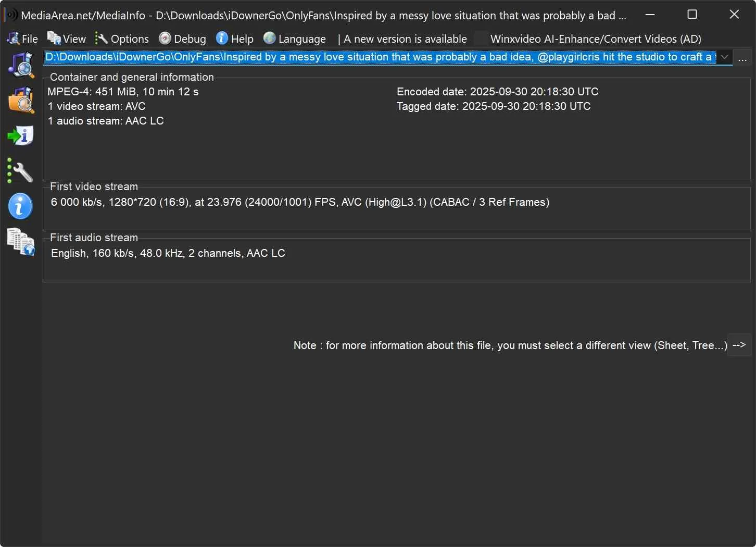Click the Open Folder sidebar icon
The height and width of the screenshot is (547, 756).
coord(21,100)
